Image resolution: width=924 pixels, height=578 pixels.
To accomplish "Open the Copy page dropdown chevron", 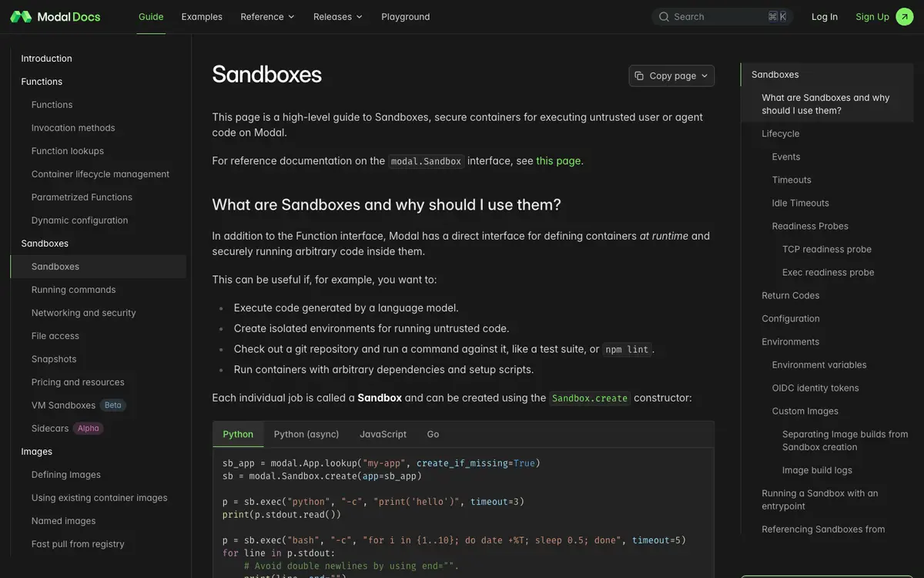I will 705,76.
